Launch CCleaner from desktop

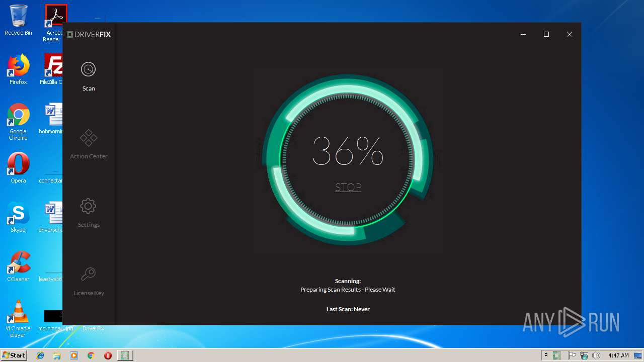(x=18, y=266)
